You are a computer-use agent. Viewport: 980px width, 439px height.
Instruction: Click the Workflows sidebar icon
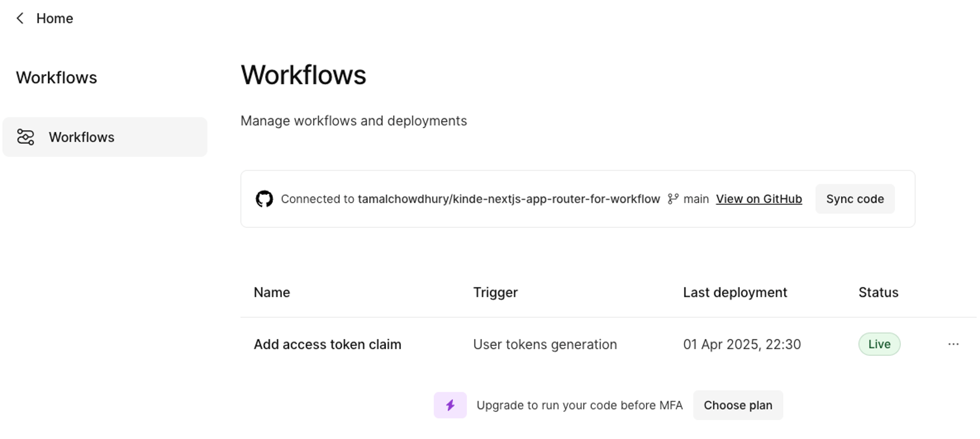[25, 137]
